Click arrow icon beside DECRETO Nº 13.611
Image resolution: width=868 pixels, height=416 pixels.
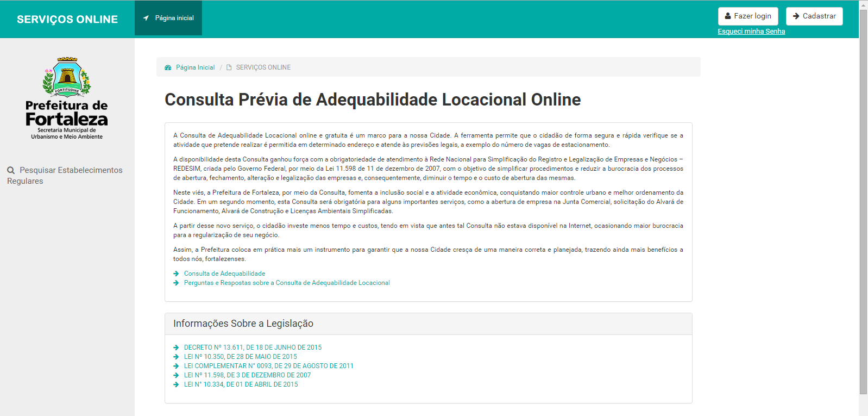coord(176,347)
